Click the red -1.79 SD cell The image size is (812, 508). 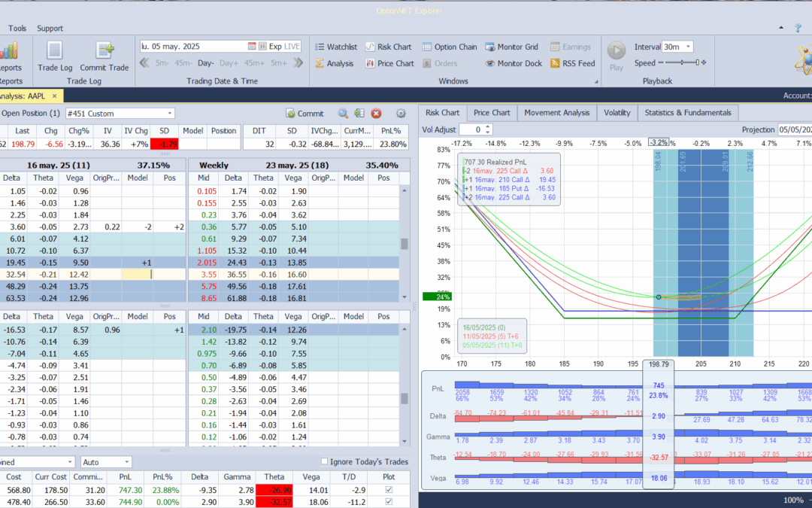[164, 144]
